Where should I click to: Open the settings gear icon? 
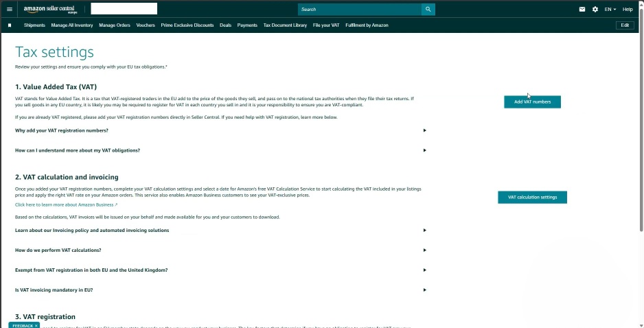tap(595, 9)
